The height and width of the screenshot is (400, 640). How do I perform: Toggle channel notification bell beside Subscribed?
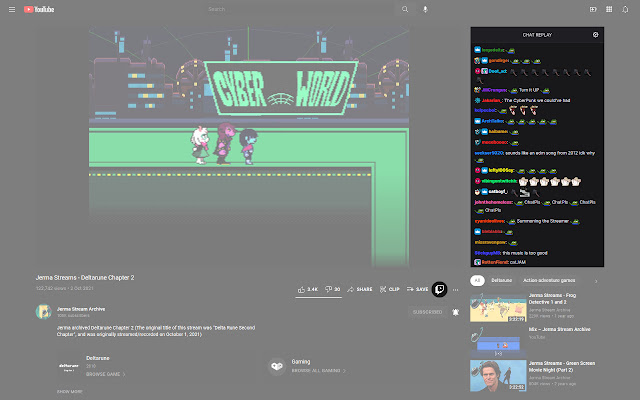[x=456, y=312]
